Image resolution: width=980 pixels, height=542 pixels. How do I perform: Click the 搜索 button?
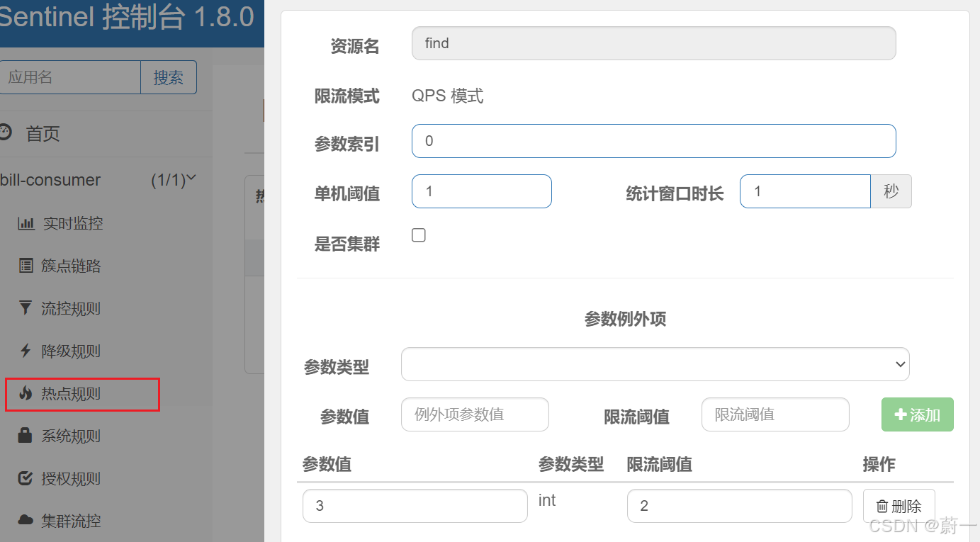169,77
